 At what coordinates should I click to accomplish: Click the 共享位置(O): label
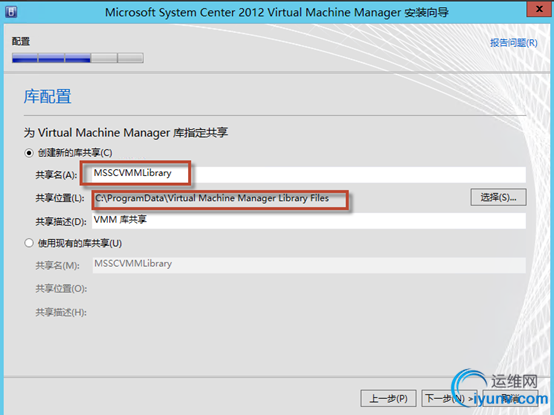pyautogui.click(x=61, y=289)
